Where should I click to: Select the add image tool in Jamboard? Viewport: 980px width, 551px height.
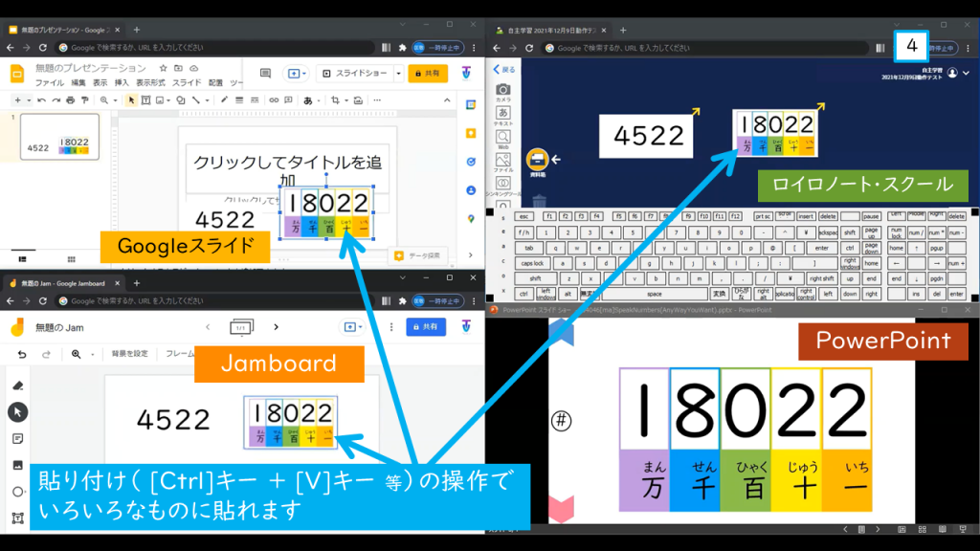coord(17,465)
